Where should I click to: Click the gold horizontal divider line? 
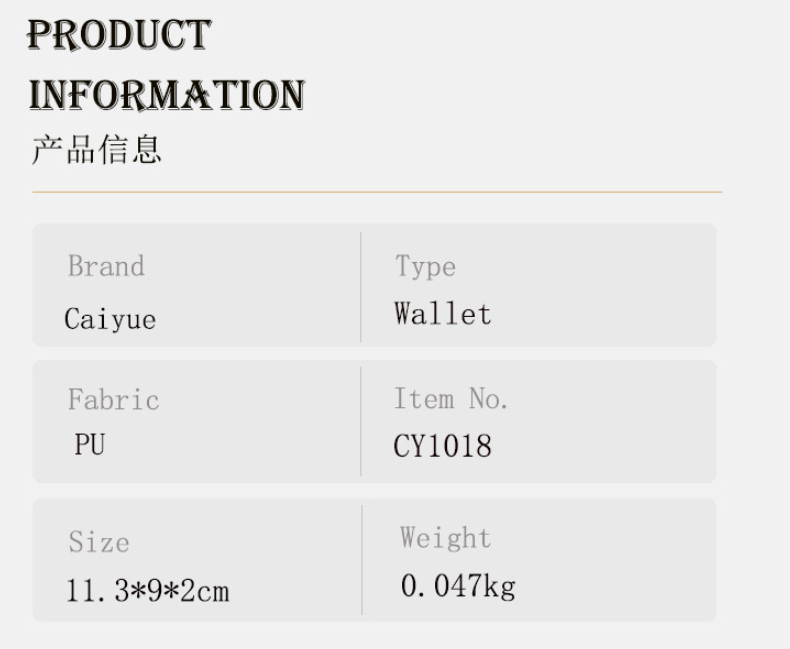(x=376, y=191)
